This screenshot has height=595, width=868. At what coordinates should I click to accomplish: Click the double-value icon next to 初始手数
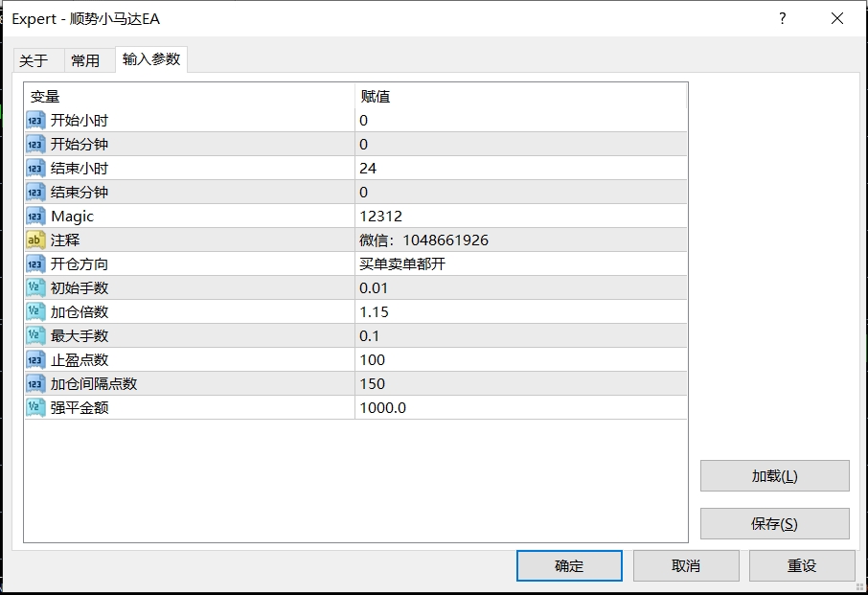point(35,287)
